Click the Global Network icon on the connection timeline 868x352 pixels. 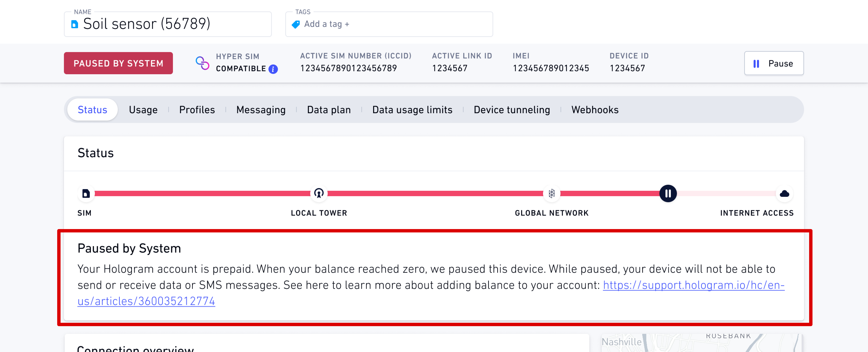[x=552, y=193]
